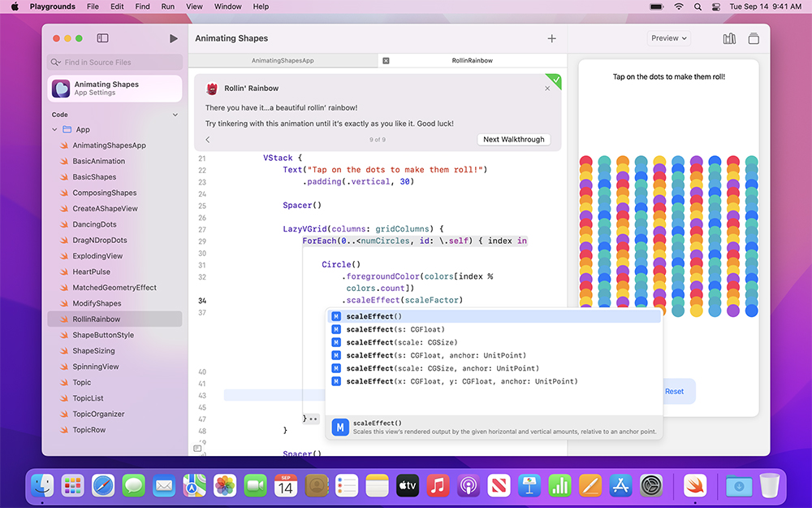Open the SpinningView file in the sidebar

click(x=96, y=367)
